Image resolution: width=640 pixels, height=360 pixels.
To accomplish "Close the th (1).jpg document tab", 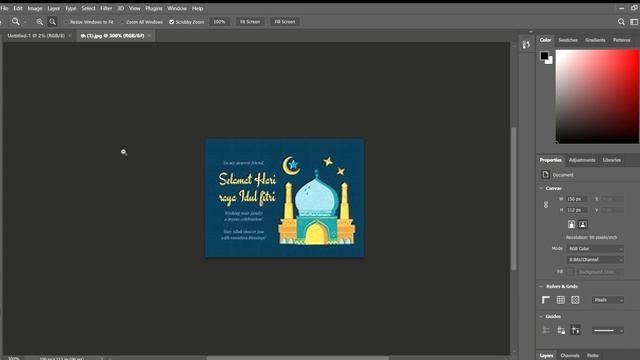I will tap(149, 36).
